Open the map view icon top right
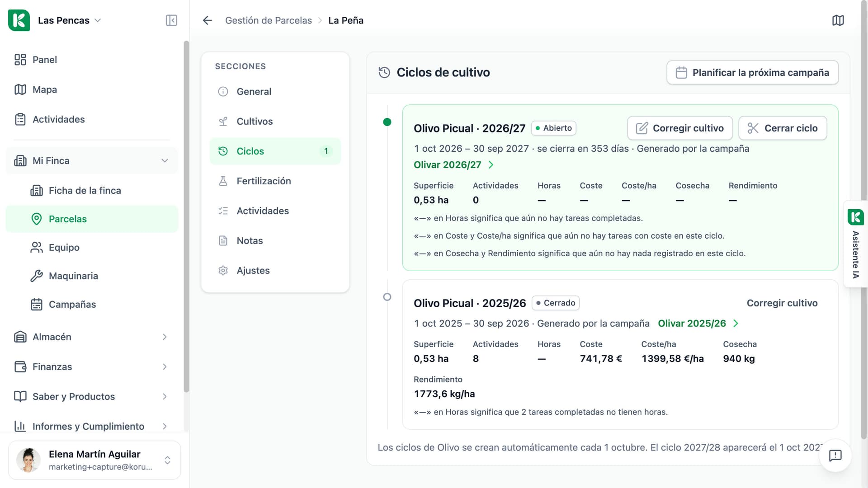868x488 pixels. click(x=838, y=20)
